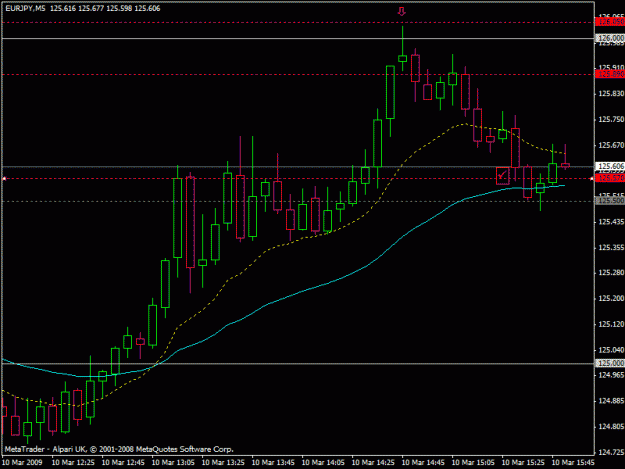
Task: Click the 10 Mar 12:45 time label
Action: pyautogui.click(x=123, y=463)
